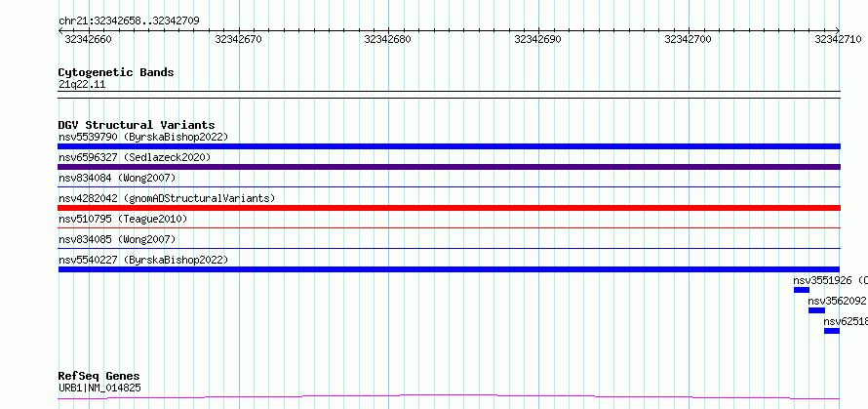Open variant nsv5540227 (ByrskaBishop2022) label
Image resolution: width=868 pixels, height=409 pixels.
pos(143,260)
